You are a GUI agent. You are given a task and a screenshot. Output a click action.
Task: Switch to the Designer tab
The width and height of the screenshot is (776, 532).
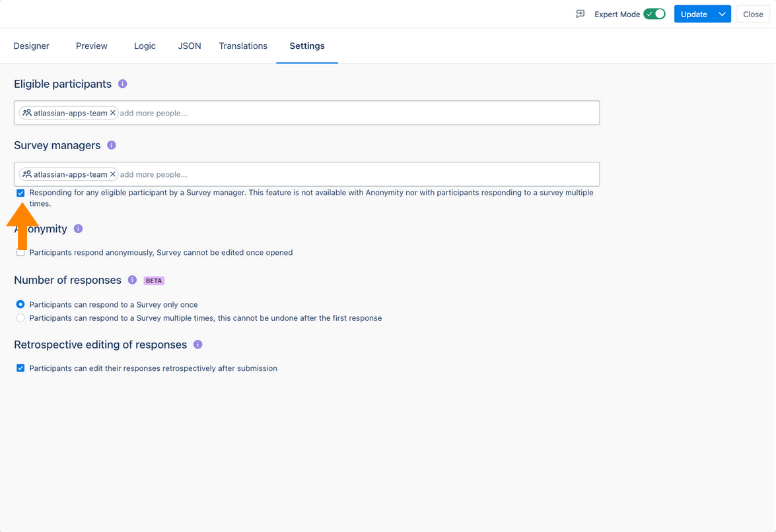point(32,46)
